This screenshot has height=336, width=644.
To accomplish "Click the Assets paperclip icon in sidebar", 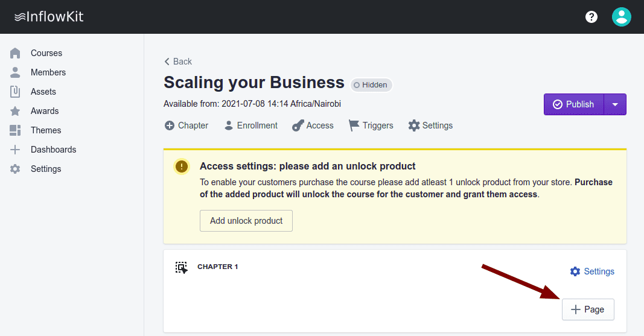I will click(16, 92).
